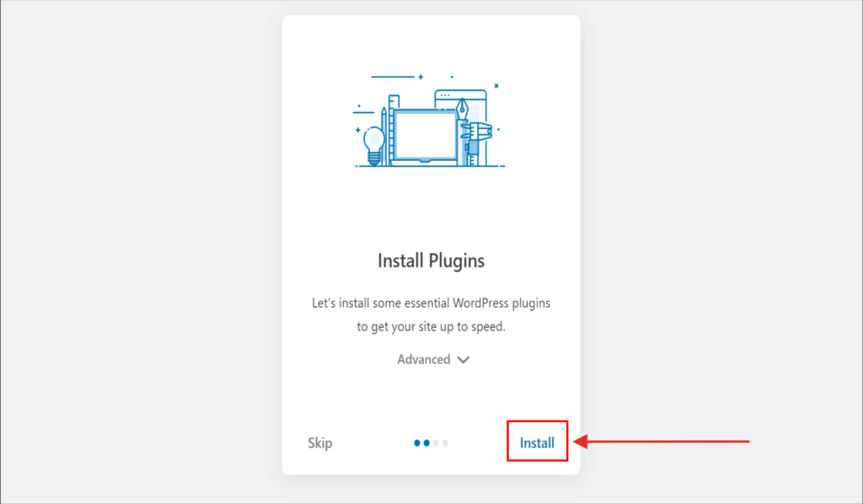The width and height of the screenshot is (863, 504).
Task: Click the small x sparkle in the illustration
Action: (x=496, y=85)
